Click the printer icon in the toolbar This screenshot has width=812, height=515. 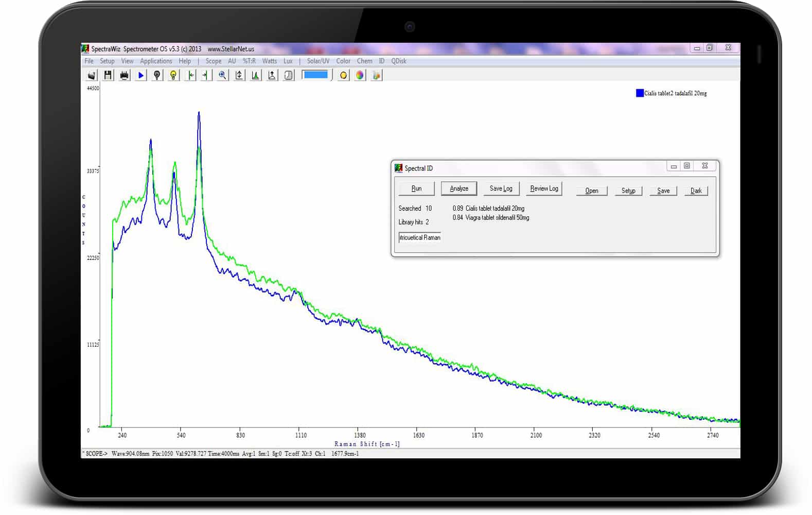[x=125, y=75]
